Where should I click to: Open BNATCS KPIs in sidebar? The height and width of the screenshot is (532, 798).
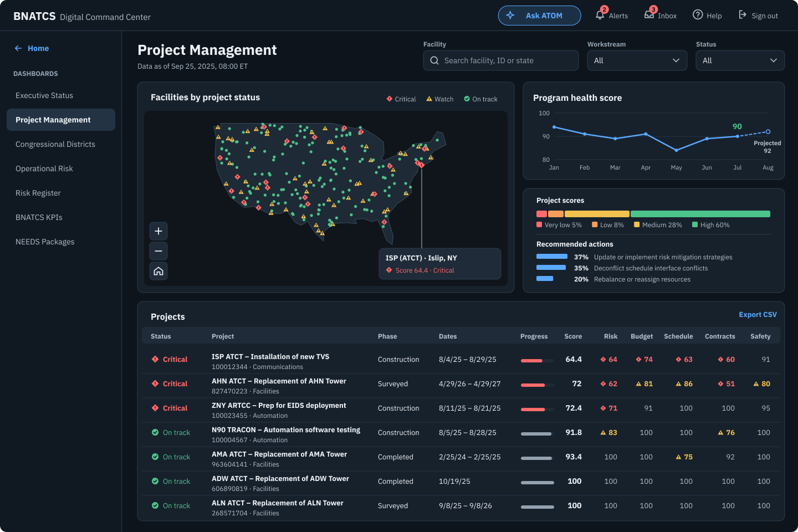point(61,217)
